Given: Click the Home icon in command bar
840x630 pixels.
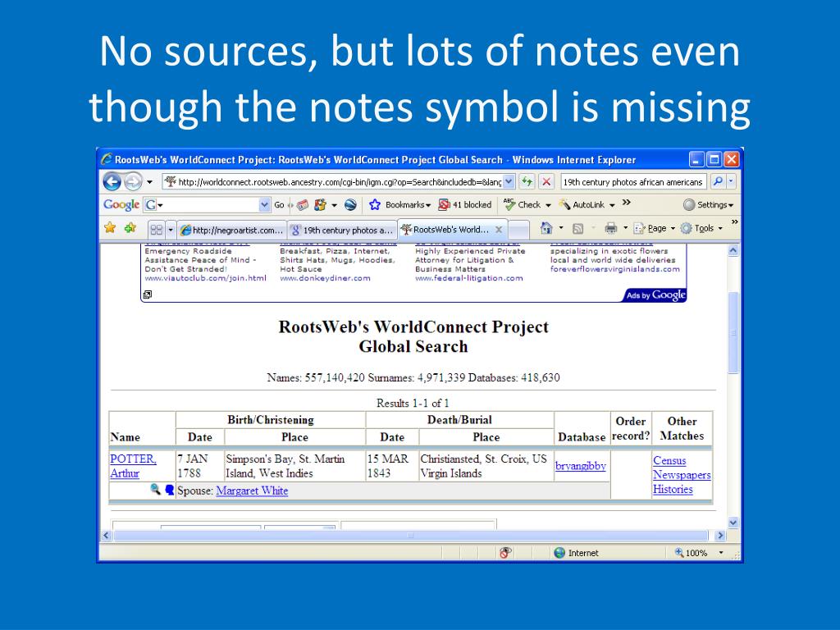Looking at the screenshot, I should click(x=546, y=228).
